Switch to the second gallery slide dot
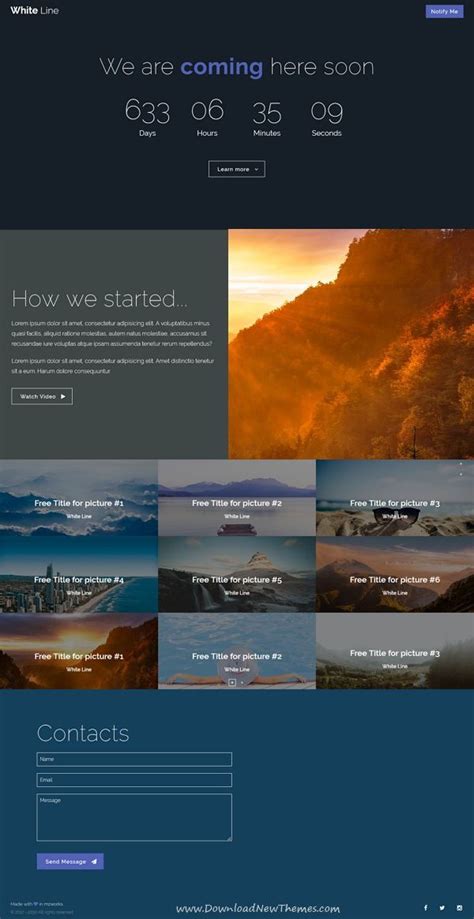This screenshot has width=474, height=919. 242,682
